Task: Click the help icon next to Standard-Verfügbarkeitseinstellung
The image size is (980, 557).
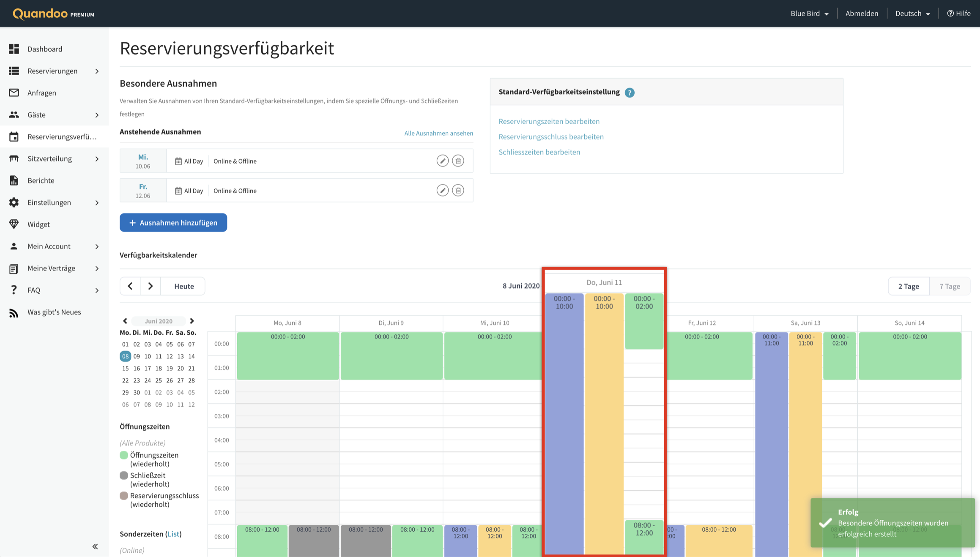Action: [630, 93]
